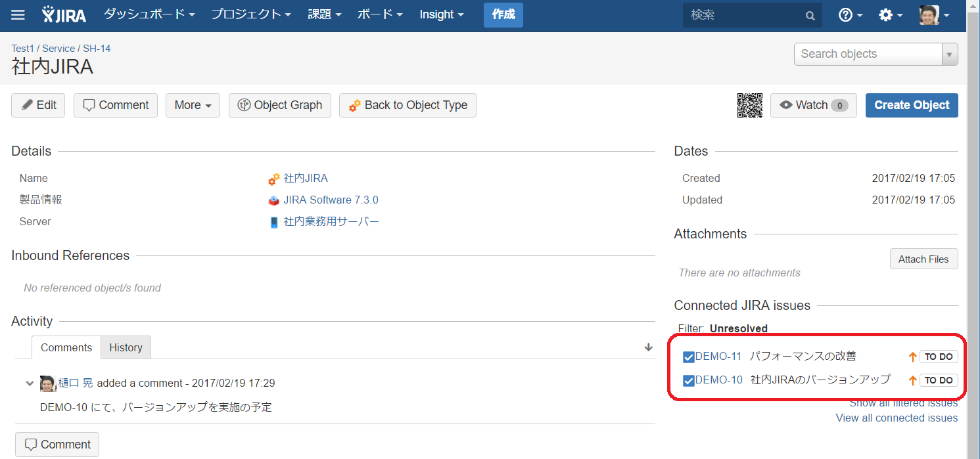Open the 社内JIRA name link

[306, 179]
